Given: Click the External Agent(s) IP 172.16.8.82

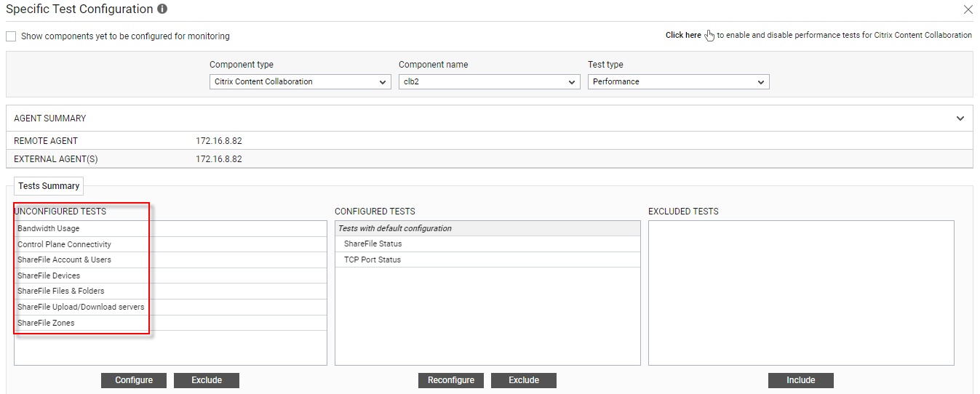Looking at the screenshot, I should (219, 158).
